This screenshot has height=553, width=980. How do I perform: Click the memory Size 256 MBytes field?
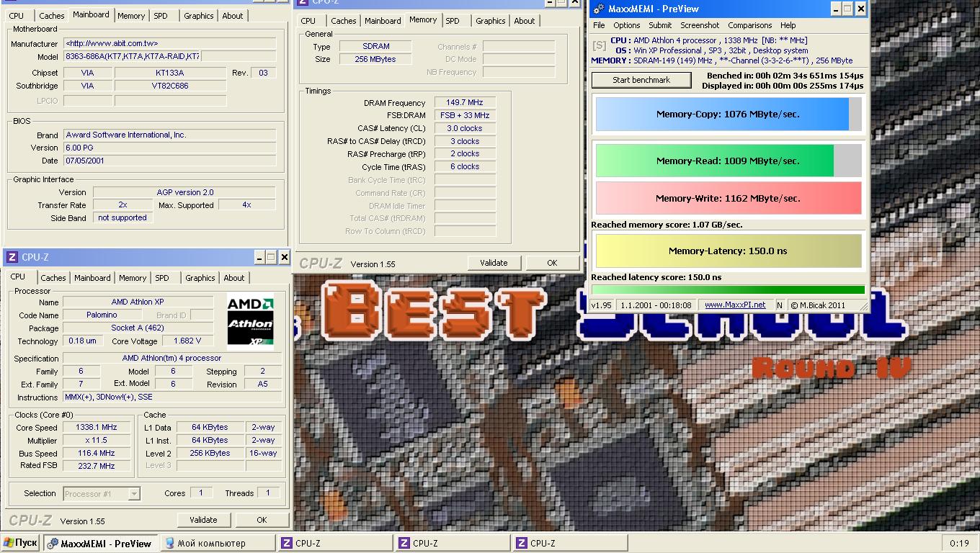coord(375,59)
